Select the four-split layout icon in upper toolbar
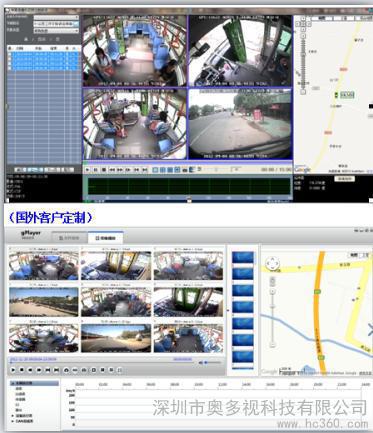This screenshot has height=433, width=373. [x=162, y=170]
